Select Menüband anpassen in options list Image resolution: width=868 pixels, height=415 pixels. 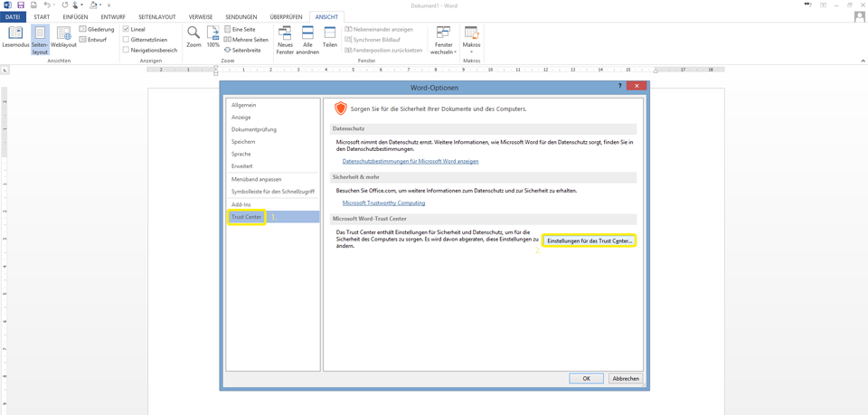click(256, 179)
